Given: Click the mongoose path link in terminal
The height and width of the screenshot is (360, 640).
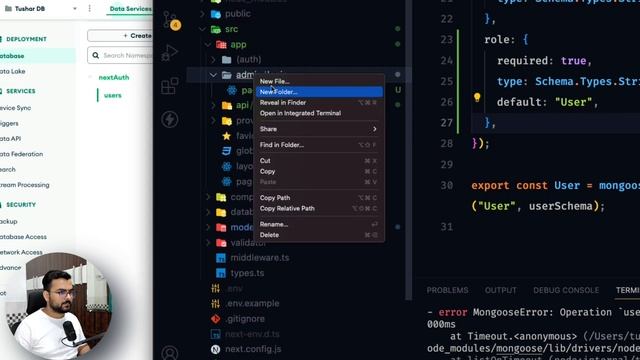Looking at the screenshot, I should (519, 348).
